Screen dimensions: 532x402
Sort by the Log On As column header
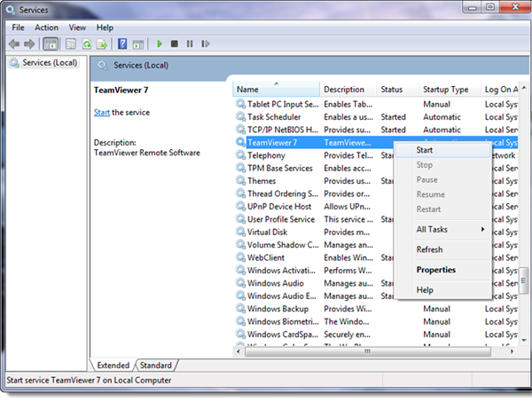(500, 90)
